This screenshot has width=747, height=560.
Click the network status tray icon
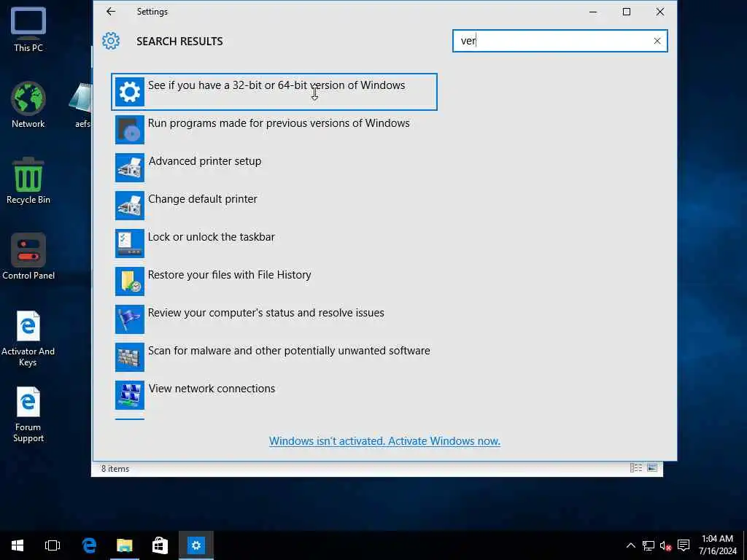648,545
